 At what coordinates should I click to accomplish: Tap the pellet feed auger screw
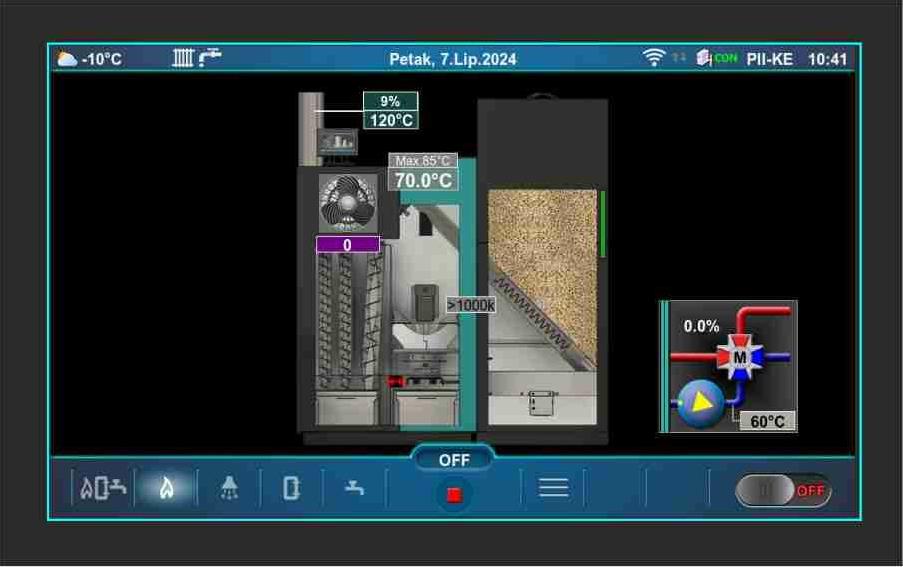point(534,314)
